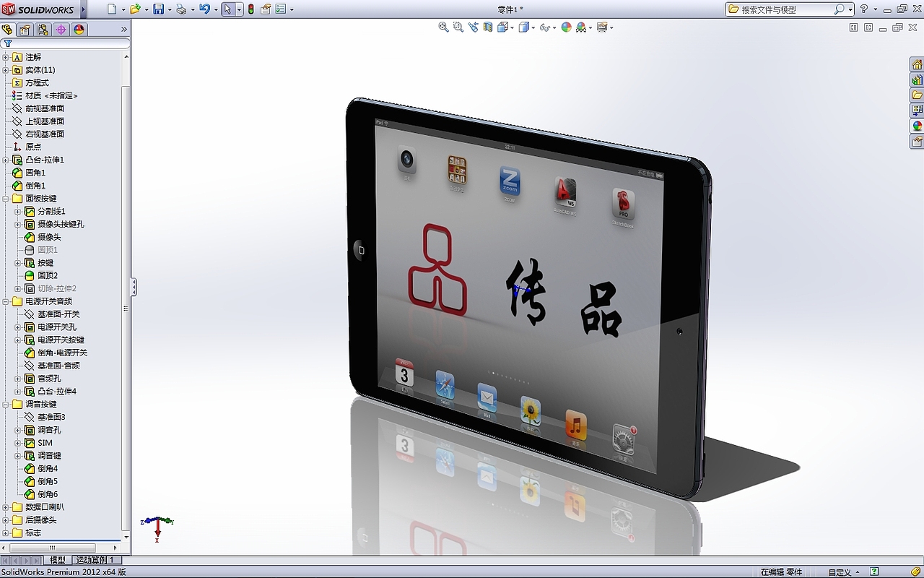Open the Display Style dropdown arrow
The height and width of the screenshot is (578, 924).
tap(533, 27)
